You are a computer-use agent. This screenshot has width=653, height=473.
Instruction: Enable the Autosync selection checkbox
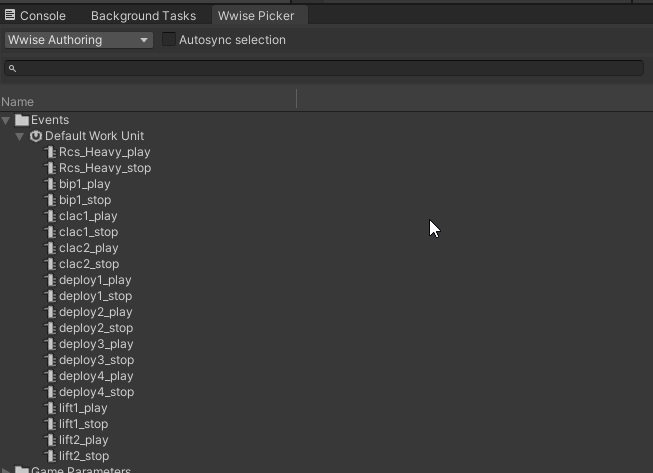point(169,40)
